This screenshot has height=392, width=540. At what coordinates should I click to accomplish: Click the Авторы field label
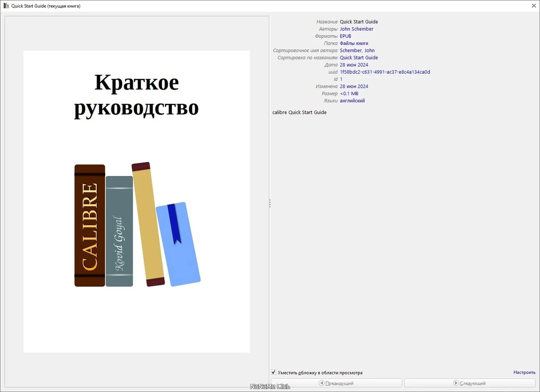click(328, 29)
